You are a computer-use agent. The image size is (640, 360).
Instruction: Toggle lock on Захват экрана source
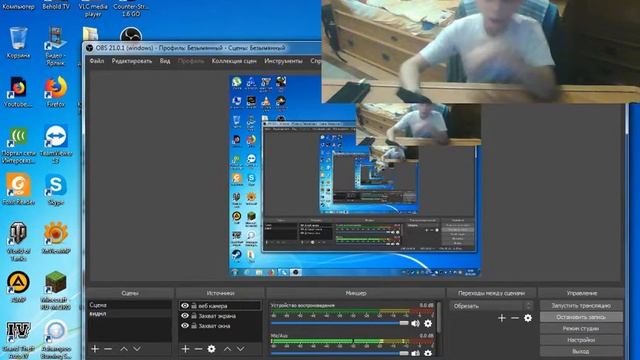coord(194,316)
